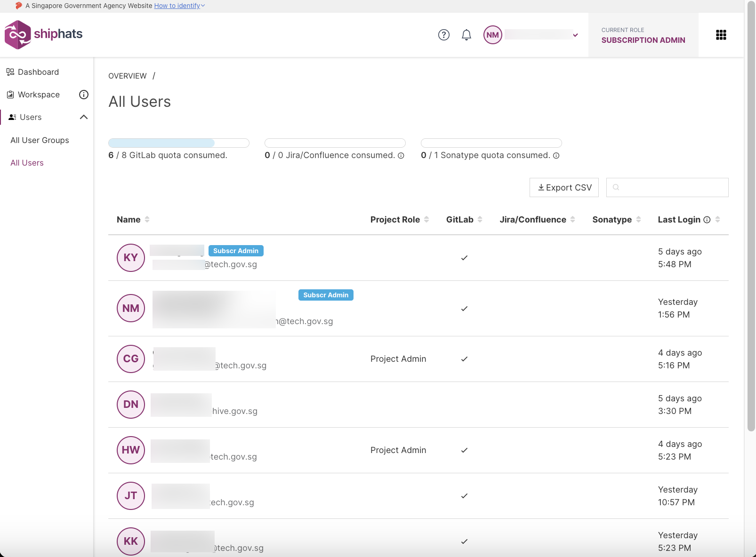
Task: Click the GitLab quota progress bar
Action: tap(178, 143)
